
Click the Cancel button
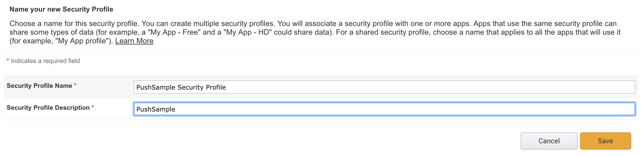click(x=549, y=141)
